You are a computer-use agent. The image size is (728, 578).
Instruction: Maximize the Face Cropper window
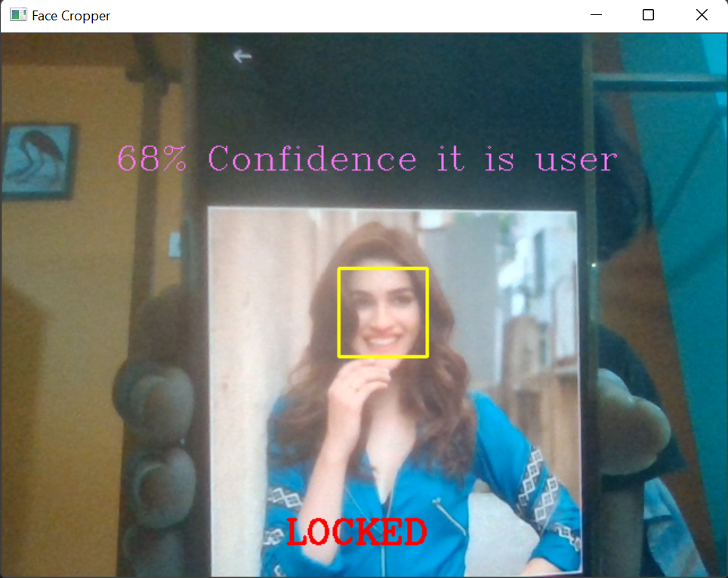648,15
